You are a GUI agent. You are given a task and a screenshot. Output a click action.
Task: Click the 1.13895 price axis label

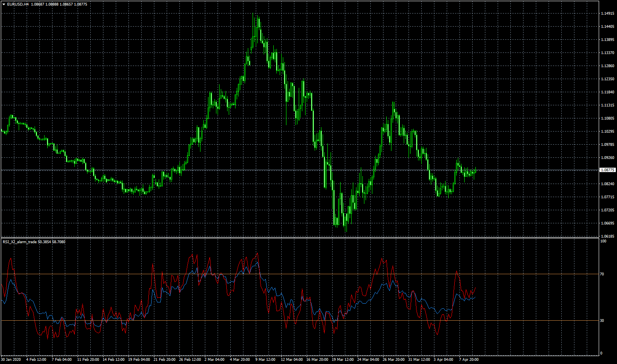[x=608, y=40]
